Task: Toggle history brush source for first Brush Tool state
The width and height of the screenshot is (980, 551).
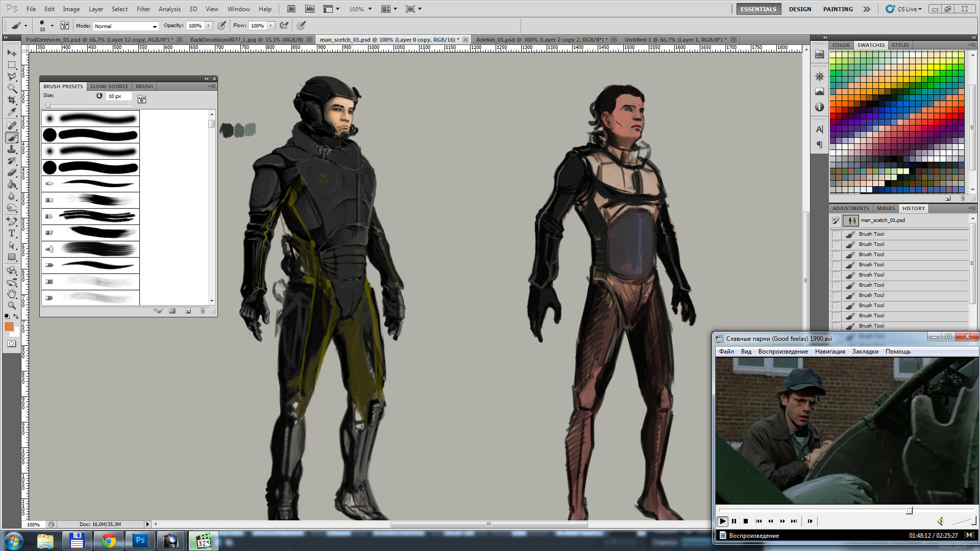Action: click(836, 234)
